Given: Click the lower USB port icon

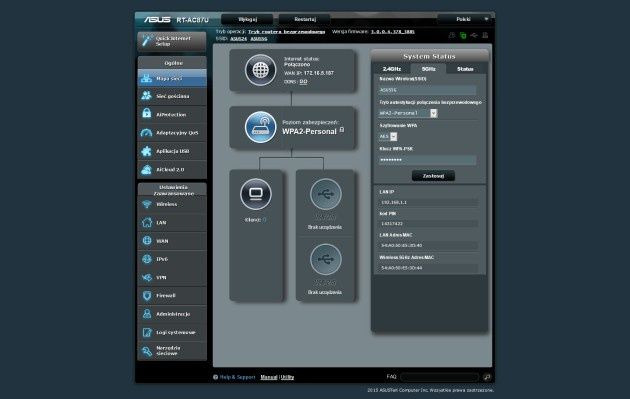Looking at the screenshot, I should (x=326, y=260).
